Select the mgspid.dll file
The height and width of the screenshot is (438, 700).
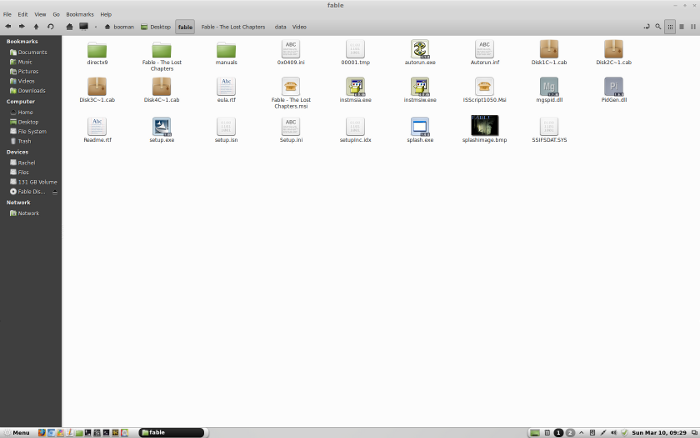point(549,90)
